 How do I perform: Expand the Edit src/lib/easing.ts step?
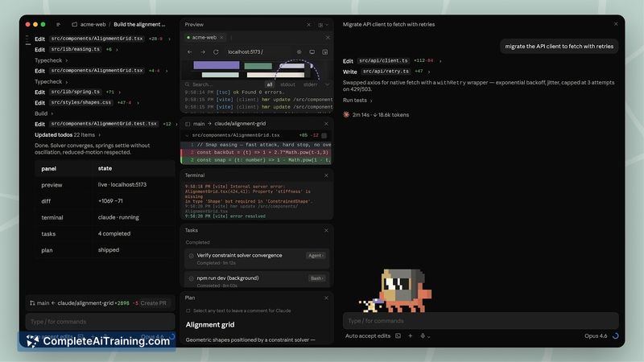pyautogui.click(x=117, y=50)
